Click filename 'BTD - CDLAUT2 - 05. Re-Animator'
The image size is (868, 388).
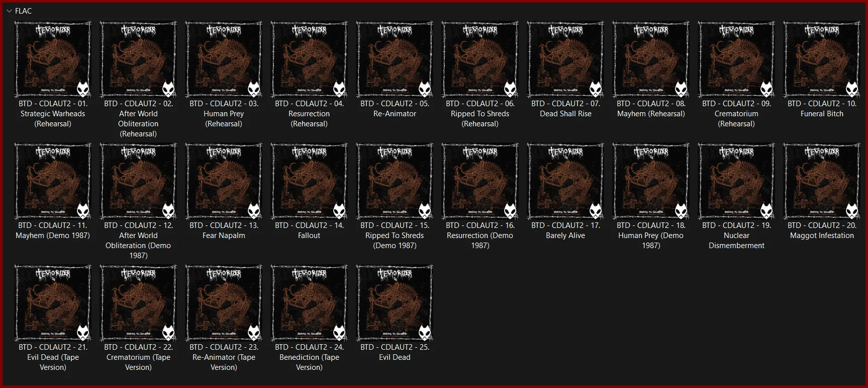pos(395,109)
